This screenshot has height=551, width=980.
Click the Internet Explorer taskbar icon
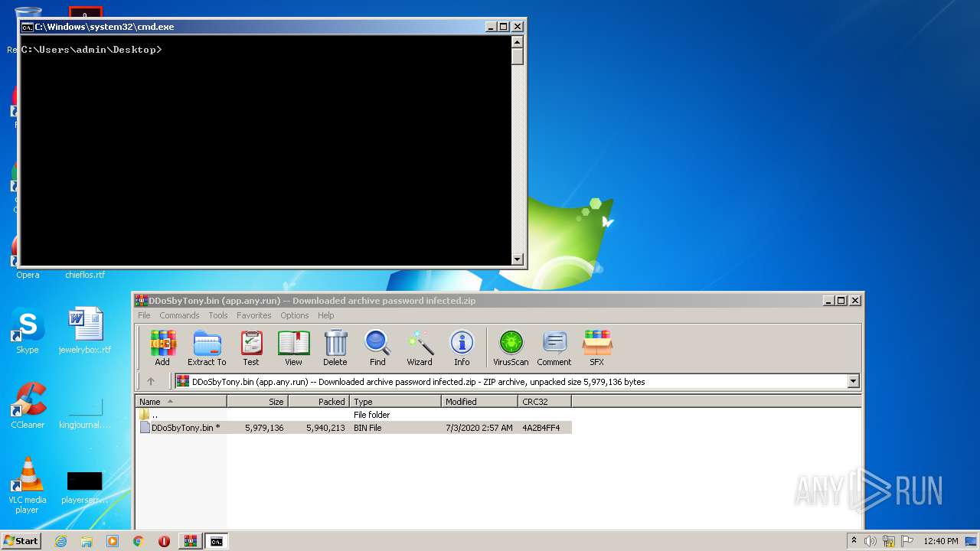pos(60,541)
